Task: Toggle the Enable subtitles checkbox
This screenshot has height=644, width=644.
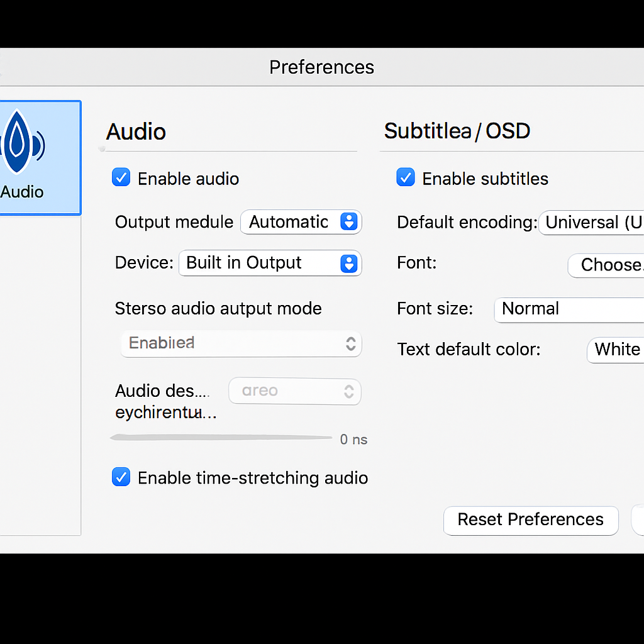Action: pyautogui.click(x=406, y=178)
